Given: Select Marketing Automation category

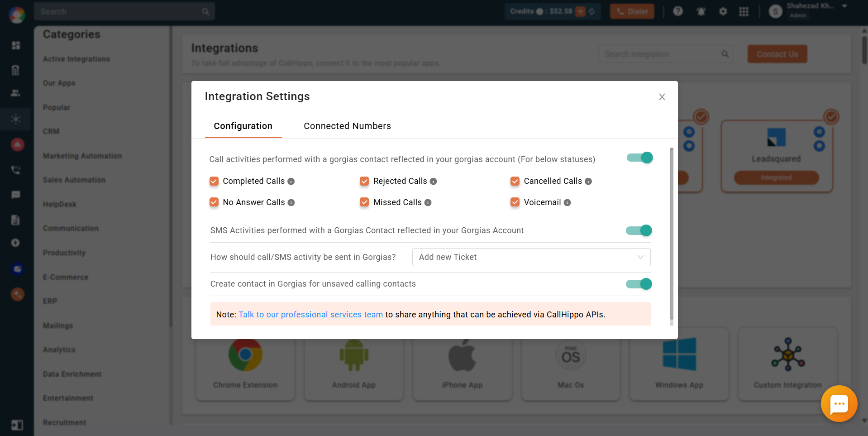Looking at the screenshot, I should 82,156.
